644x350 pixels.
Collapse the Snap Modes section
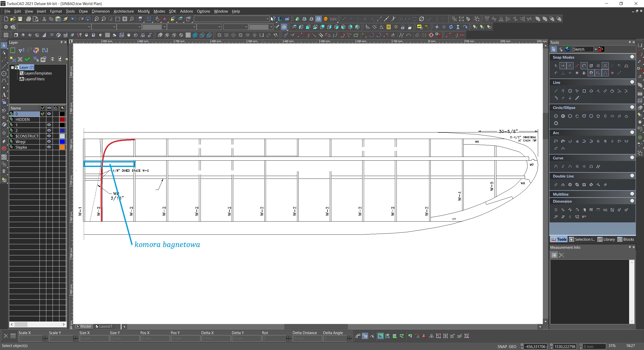click(632, 57)
